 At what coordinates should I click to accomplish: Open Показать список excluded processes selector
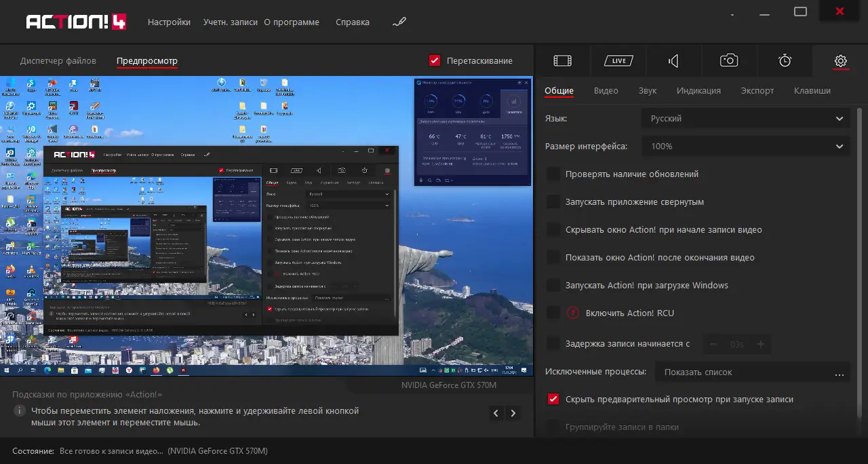(753, 372)
